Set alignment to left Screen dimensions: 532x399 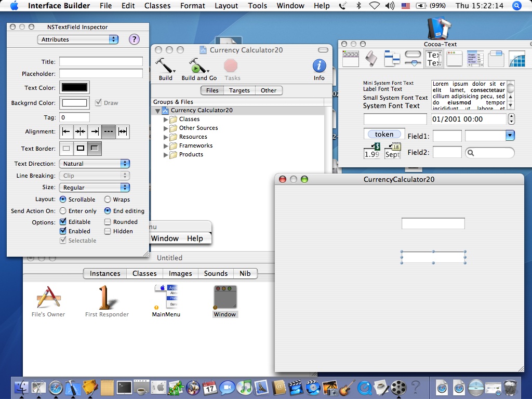66,131
